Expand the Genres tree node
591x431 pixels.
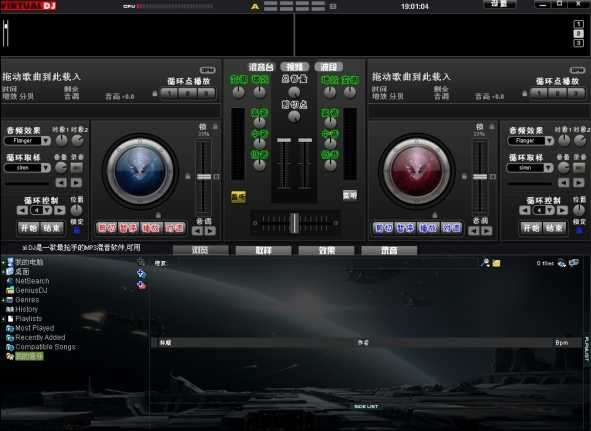[x=3, y=300]
